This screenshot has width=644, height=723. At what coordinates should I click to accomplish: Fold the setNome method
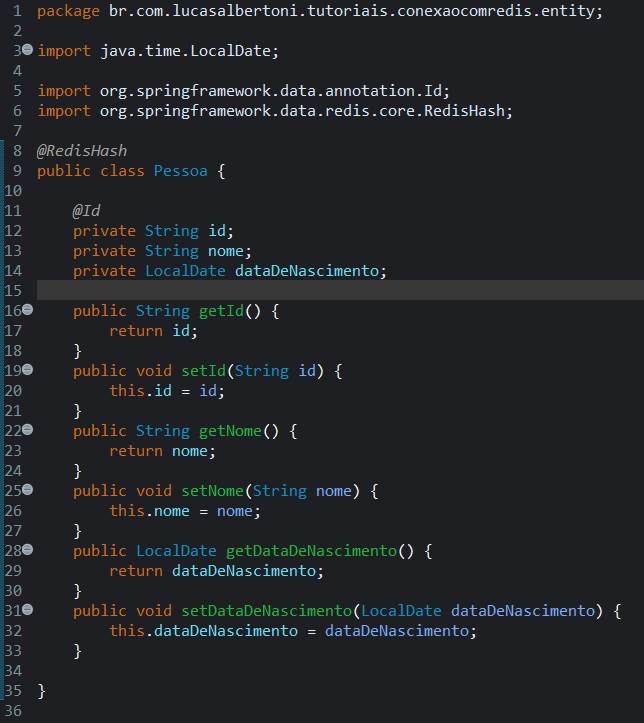[x=27, y=490]
